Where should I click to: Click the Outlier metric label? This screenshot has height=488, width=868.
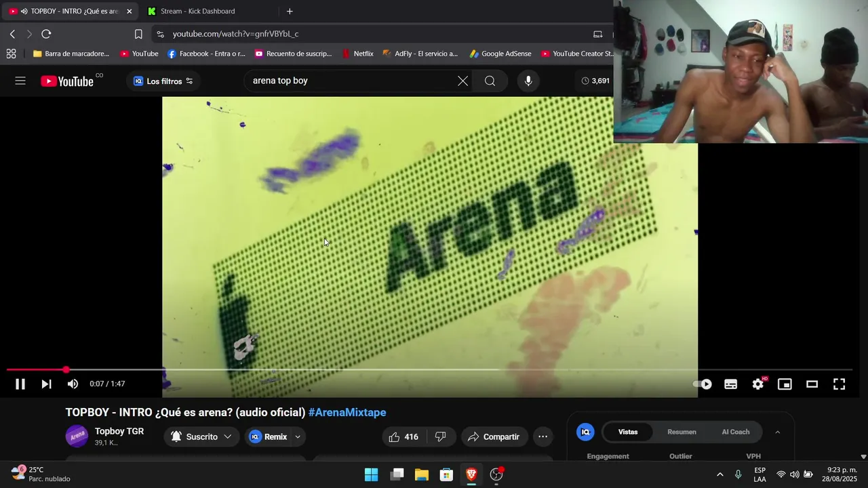click(681, 456)
